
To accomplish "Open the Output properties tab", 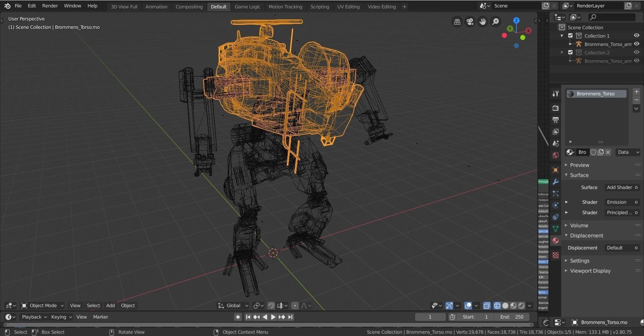I will tap(555, 120).
